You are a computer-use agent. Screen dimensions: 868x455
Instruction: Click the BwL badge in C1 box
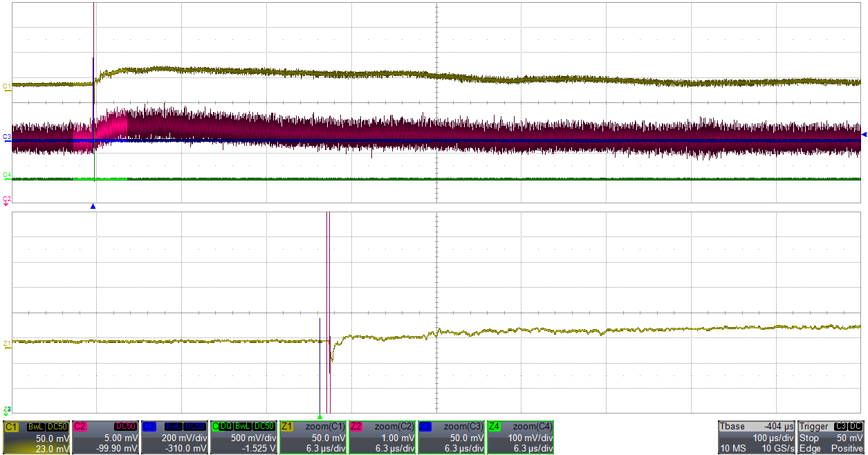[x=36, y=427]
